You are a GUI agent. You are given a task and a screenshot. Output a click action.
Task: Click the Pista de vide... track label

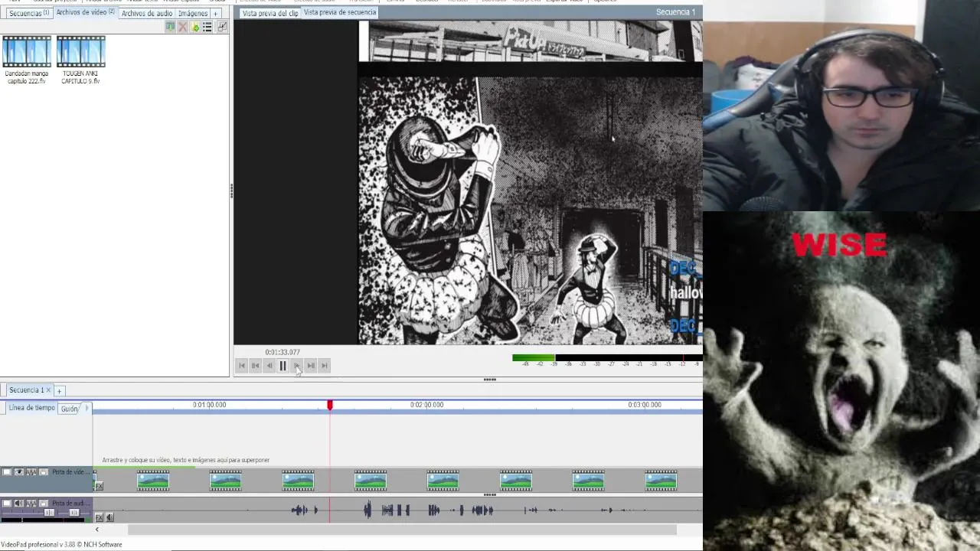coord(70,472)
